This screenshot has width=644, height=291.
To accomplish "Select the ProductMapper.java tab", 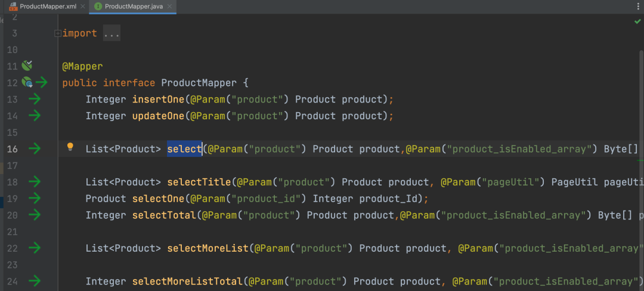I will [x=132, y=7].
